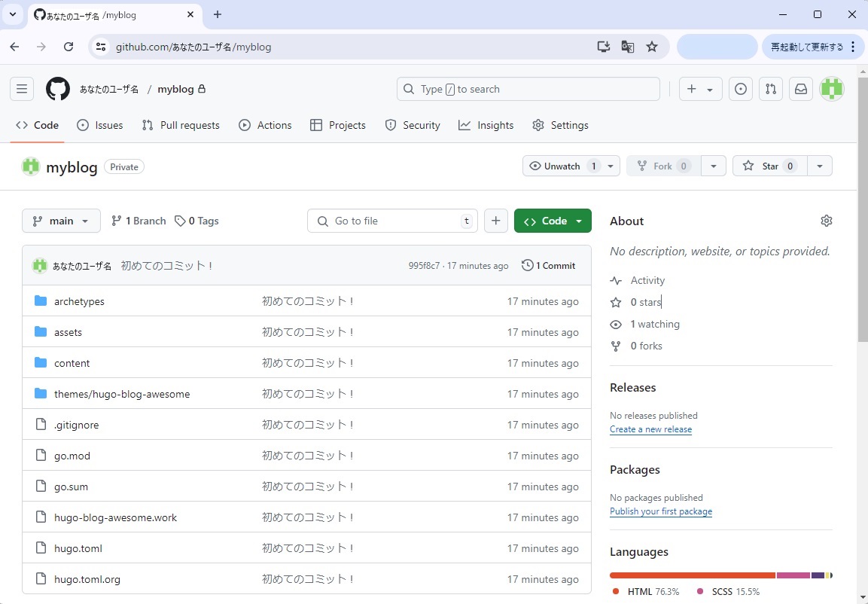This screenshot has width=868, height=604.
Task: Click the 0 stars link
Action: [635, 302]
